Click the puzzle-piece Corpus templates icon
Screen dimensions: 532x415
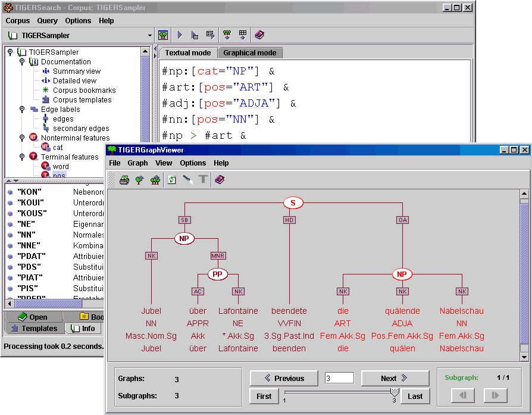(45, 100)
